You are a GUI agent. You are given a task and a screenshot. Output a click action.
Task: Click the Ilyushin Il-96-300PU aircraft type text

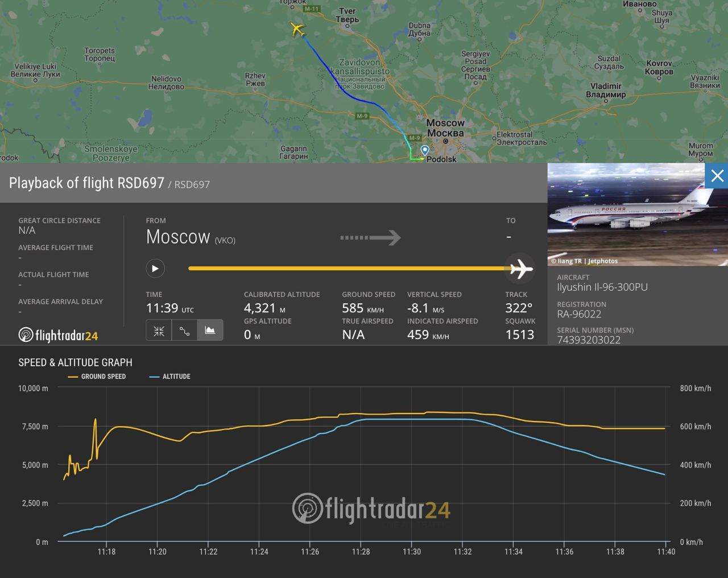[602, 287]
